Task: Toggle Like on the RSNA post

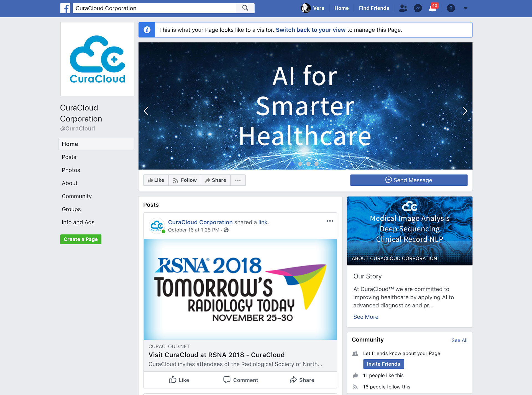Action: [x=179, y=380]
